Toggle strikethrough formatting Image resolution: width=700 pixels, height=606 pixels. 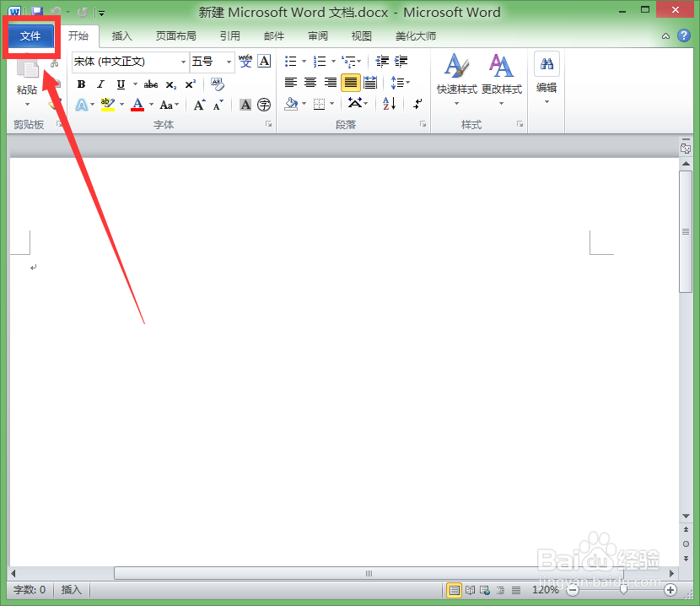[x=151, y=84]
